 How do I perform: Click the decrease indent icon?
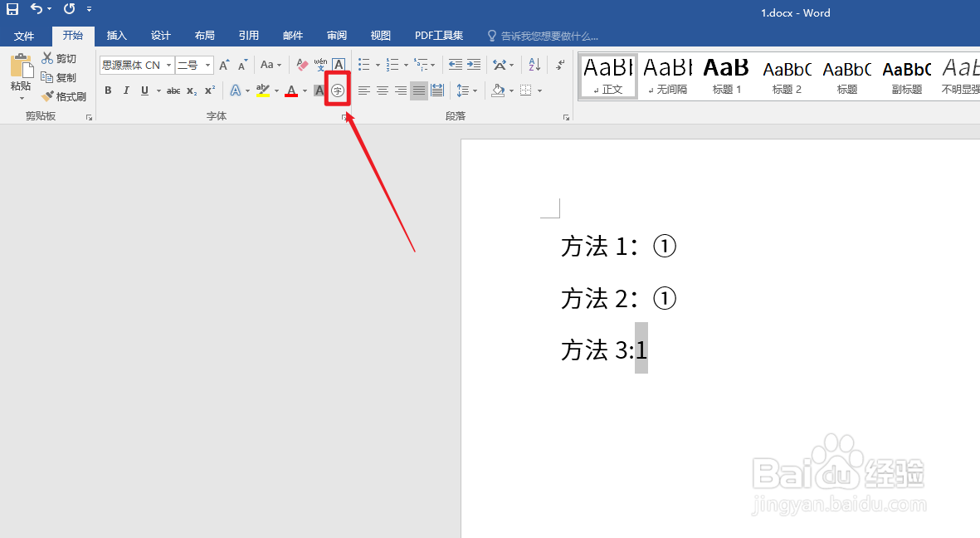(x=456, y=65)
